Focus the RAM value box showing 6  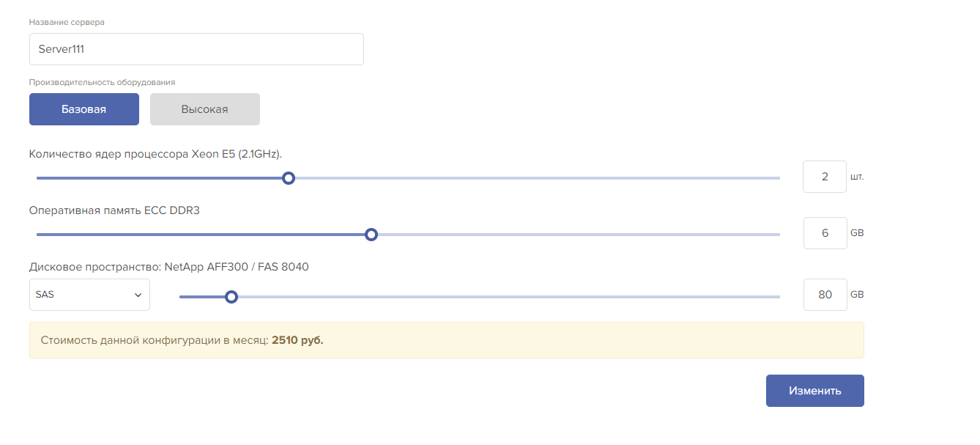(825, 233)
